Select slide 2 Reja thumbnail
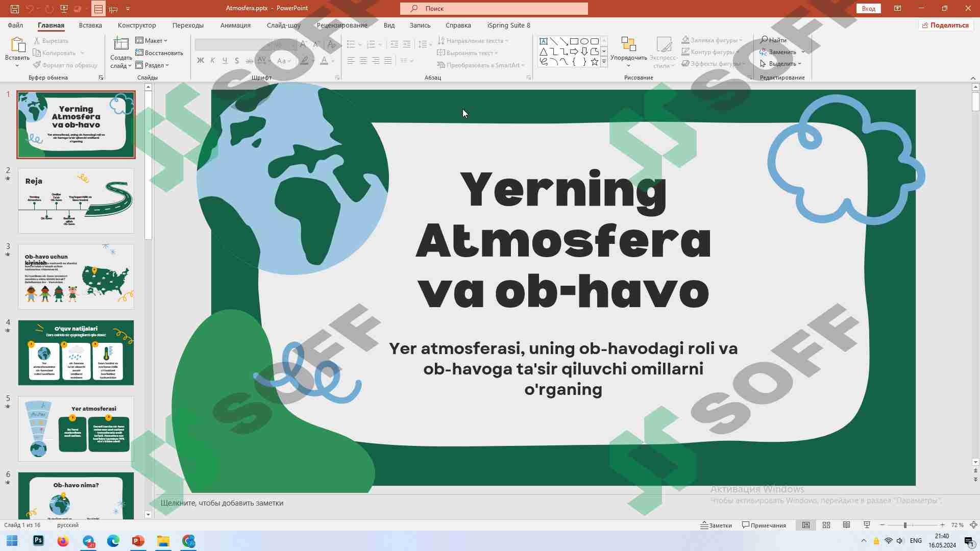This screenshot has height=551, width=980. click(76, 201)
